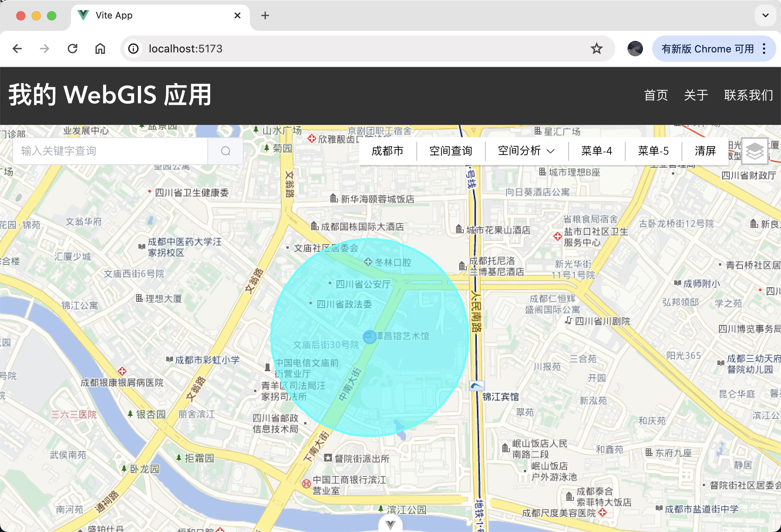Open Chrome three-dot menu
The image size is (781, 532).
tap(764, 49)
